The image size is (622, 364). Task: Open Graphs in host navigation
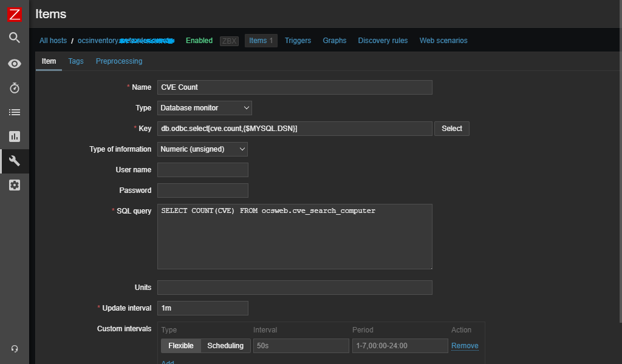coord(335,41)
